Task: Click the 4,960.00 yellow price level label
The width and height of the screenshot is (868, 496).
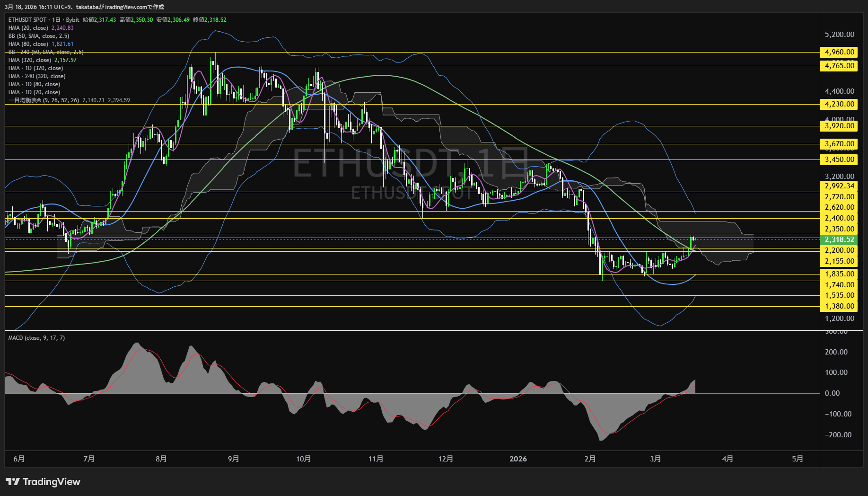Action: pyautogui.click(x=839, y=52)
